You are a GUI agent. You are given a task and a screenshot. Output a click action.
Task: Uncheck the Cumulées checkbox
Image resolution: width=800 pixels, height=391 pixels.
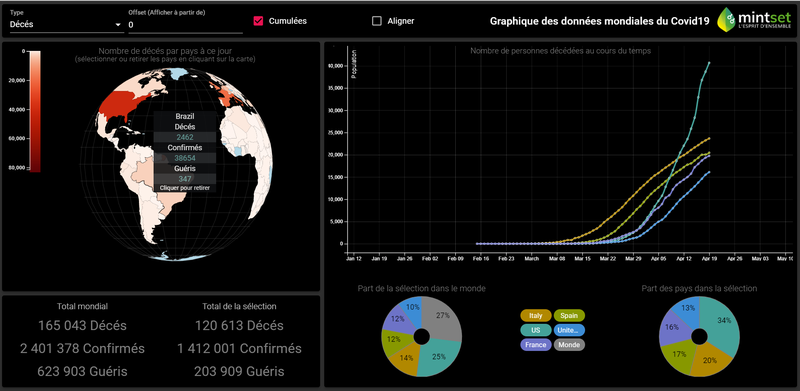pyautogui.click(x=258, y=21)
